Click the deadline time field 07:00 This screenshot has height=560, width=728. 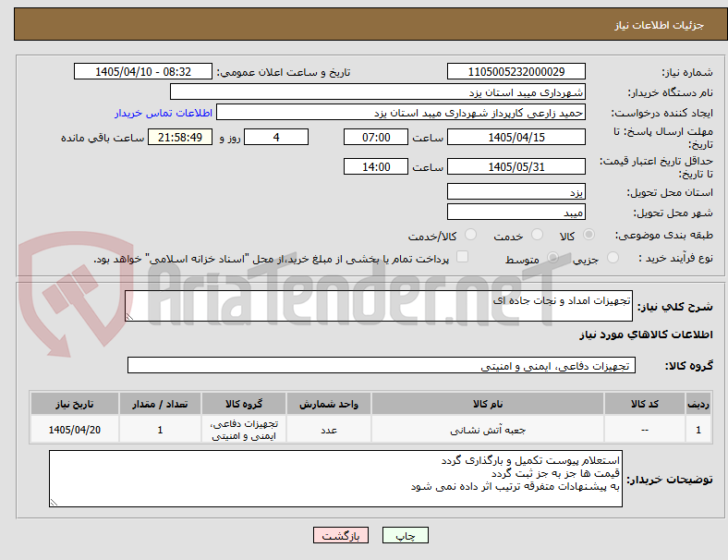pos(376,137)
